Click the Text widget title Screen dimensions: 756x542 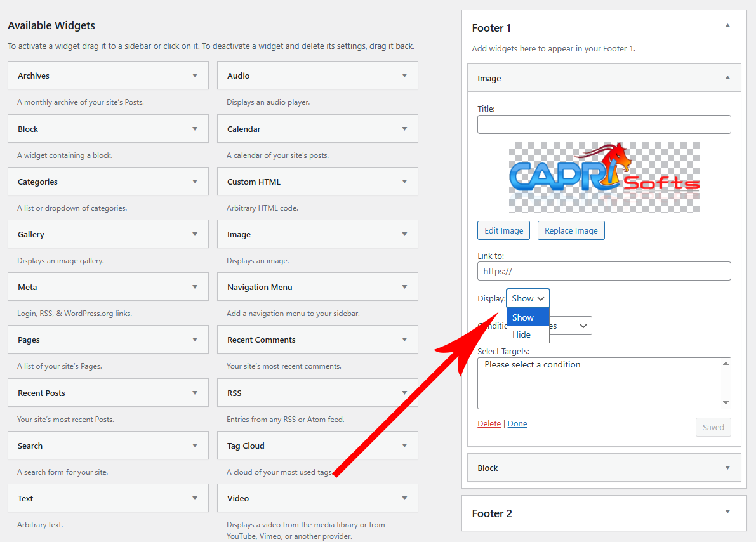tap(25, 499)
